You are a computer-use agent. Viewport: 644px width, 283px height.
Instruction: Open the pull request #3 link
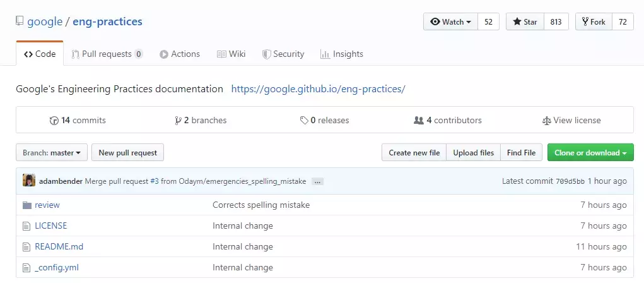click(155, 181)
